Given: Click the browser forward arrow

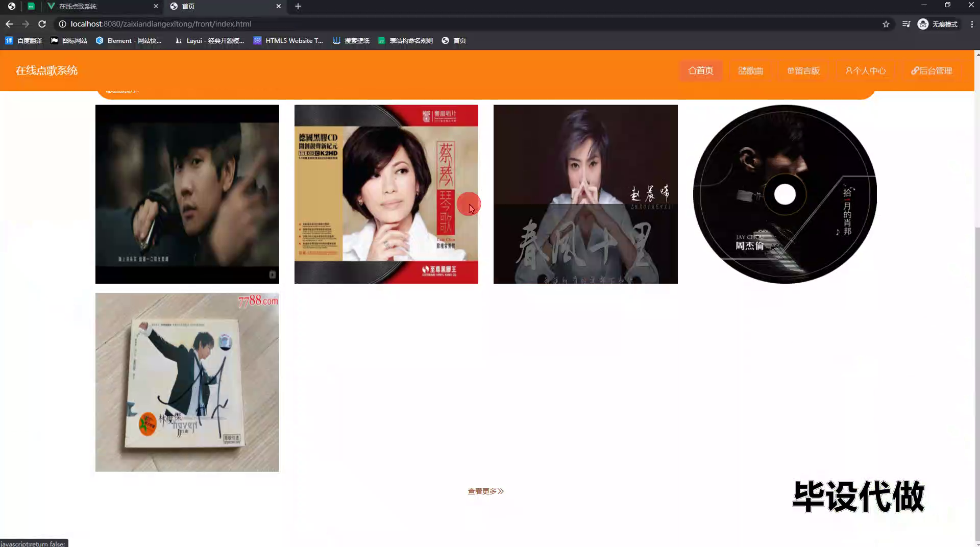Looking at the screenshot, I should (x=26, y=24).
